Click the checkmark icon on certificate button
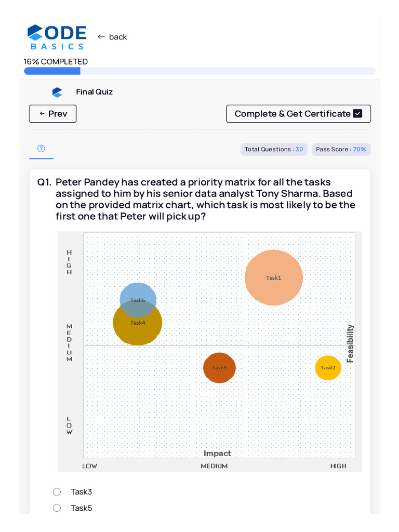This screenshot has width=399, height=532. tap(357, 114)
